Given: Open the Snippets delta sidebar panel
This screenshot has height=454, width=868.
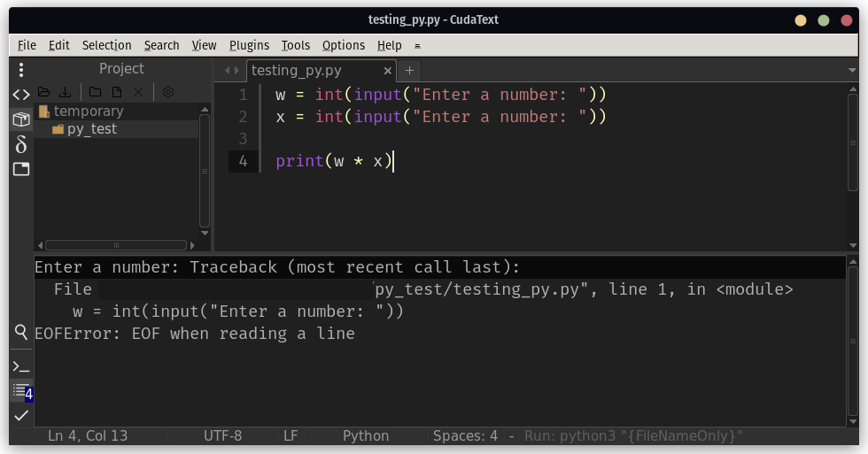Looking at the screenshot, I should pos(21,144).
